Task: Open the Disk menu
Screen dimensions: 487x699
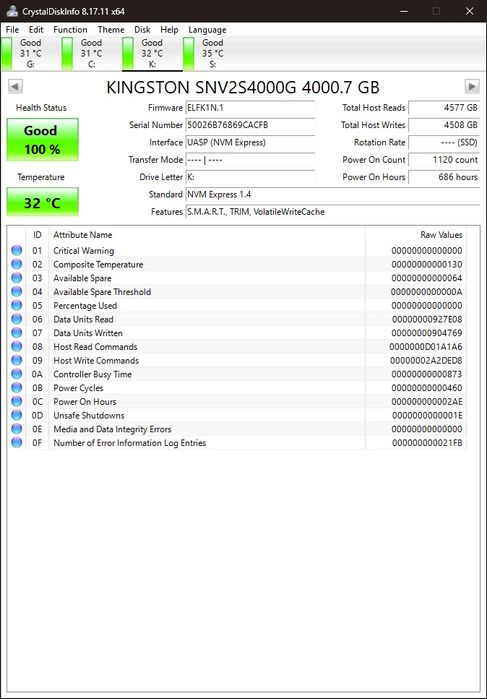Action: tap(142, 29)
